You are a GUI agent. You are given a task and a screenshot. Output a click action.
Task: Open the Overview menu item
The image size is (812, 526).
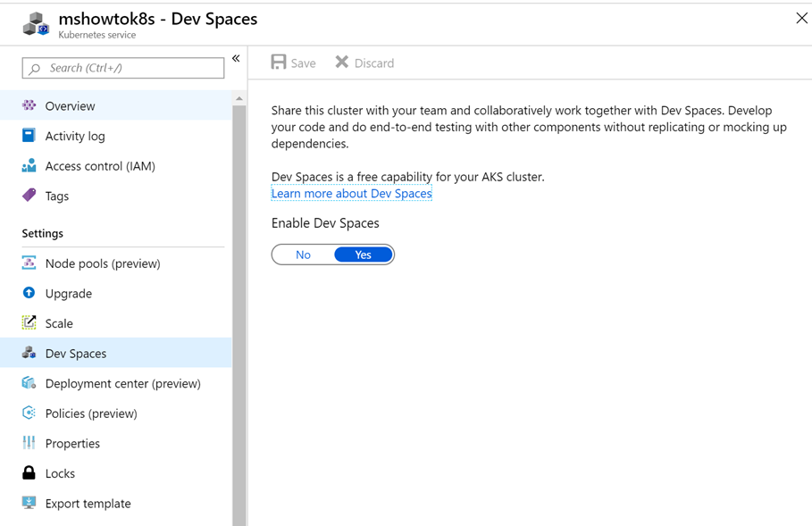pyautogui.click(x=116, y=105)
